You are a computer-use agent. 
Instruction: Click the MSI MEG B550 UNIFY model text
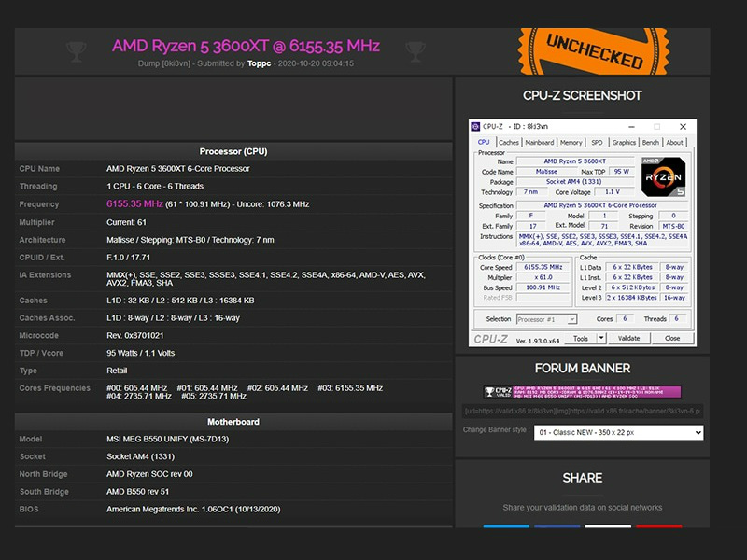168,439
